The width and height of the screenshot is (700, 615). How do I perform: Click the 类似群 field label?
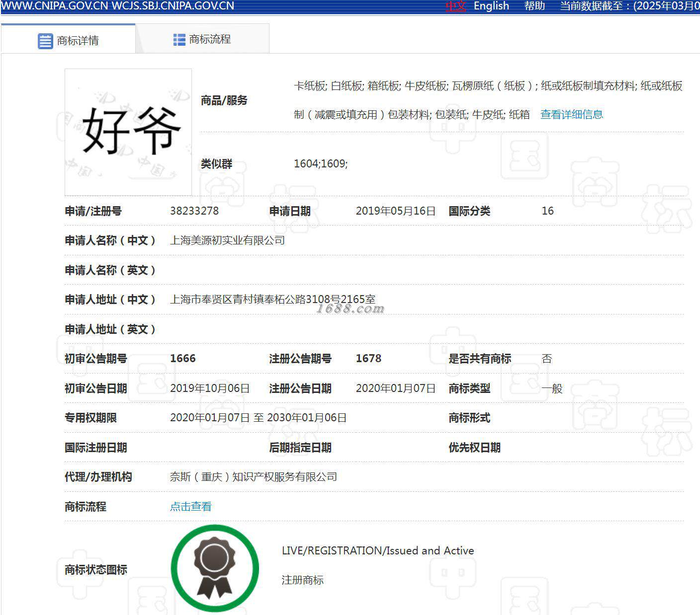pos(216,163)
